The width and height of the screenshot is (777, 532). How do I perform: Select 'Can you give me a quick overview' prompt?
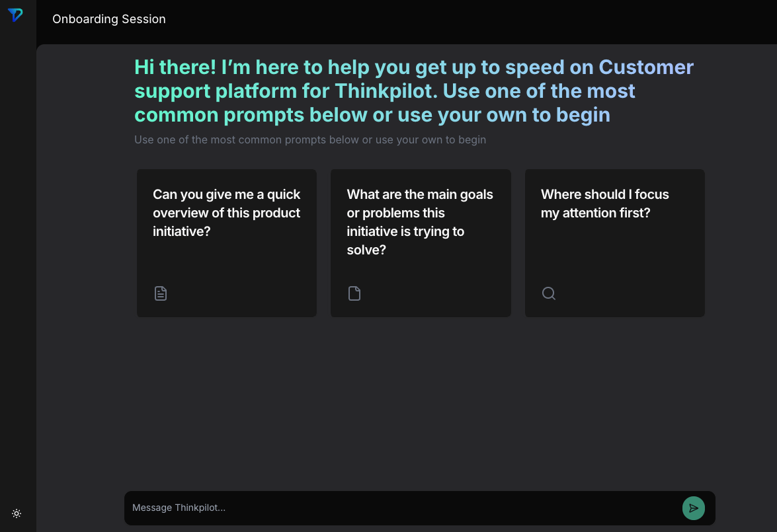226,243
